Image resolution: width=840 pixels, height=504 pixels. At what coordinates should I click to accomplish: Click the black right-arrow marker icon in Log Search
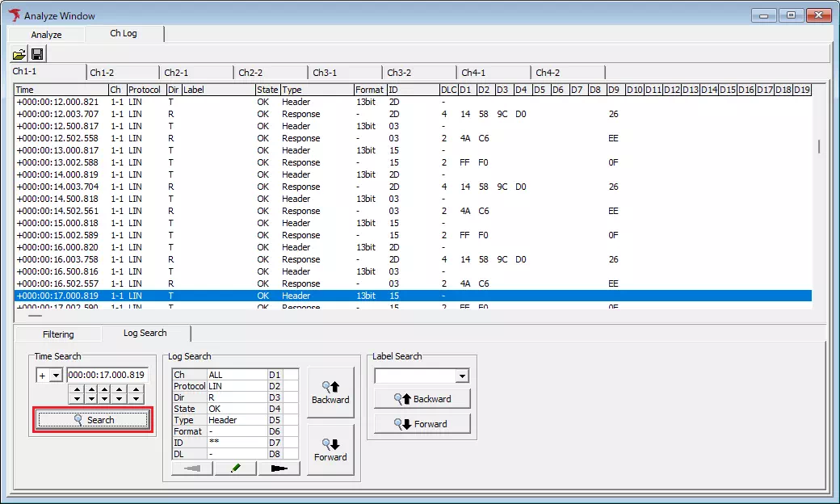[278, 468]
